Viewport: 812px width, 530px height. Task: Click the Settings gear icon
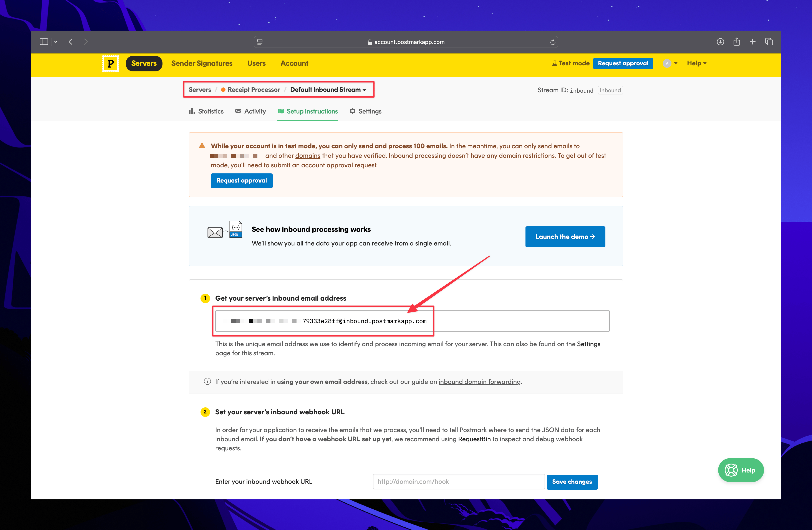click(x=352, y=111)
